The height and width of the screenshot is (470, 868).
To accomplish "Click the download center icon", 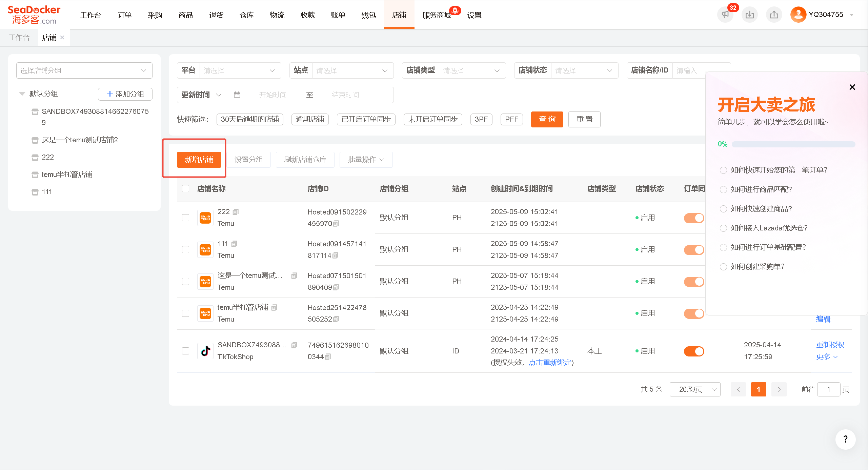I will coord(749,15).
